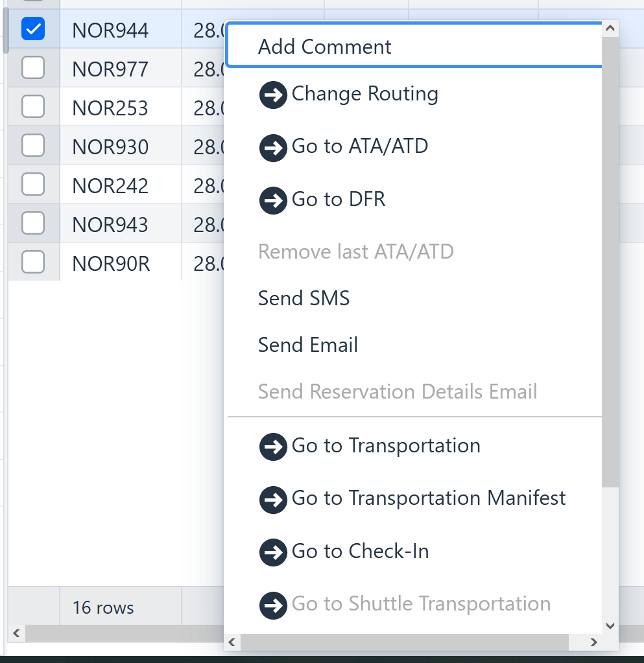Click the grid's left horizontal scroll arrow
Image resolution: width=644 pixels, height=663 pixels.
tap(17, 632)
